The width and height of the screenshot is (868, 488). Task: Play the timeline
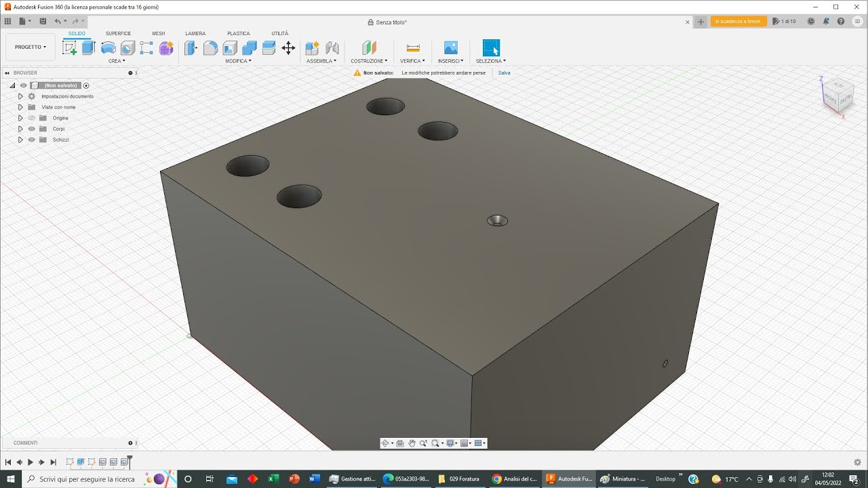31,462
